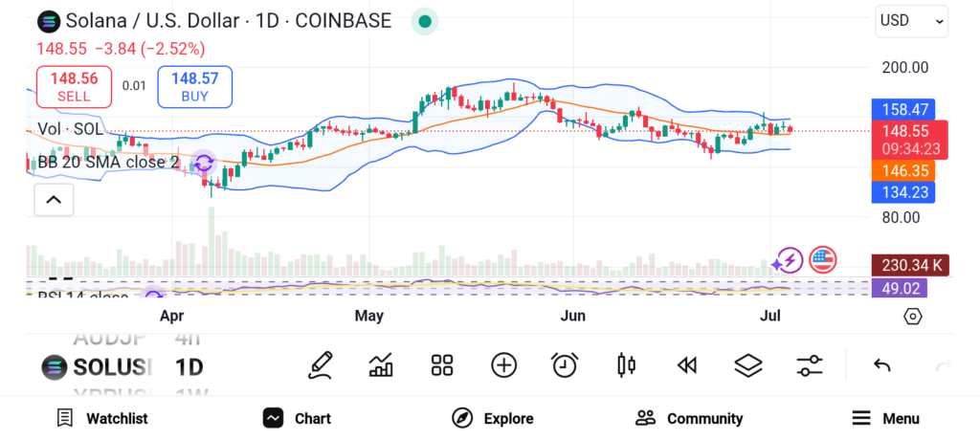
Task: Start bar replay with the rewind icon
Action: click(x=685, y=364)
